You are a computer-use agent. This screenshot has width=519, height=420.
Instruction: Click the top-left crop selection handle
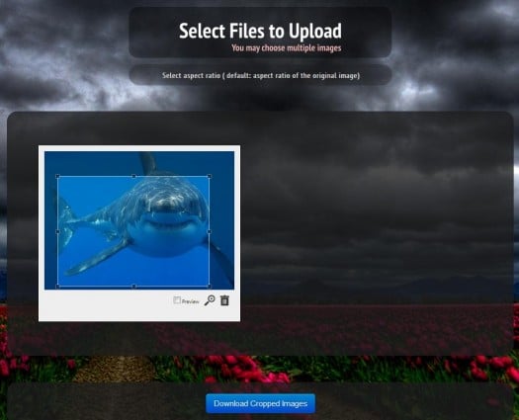58,177
